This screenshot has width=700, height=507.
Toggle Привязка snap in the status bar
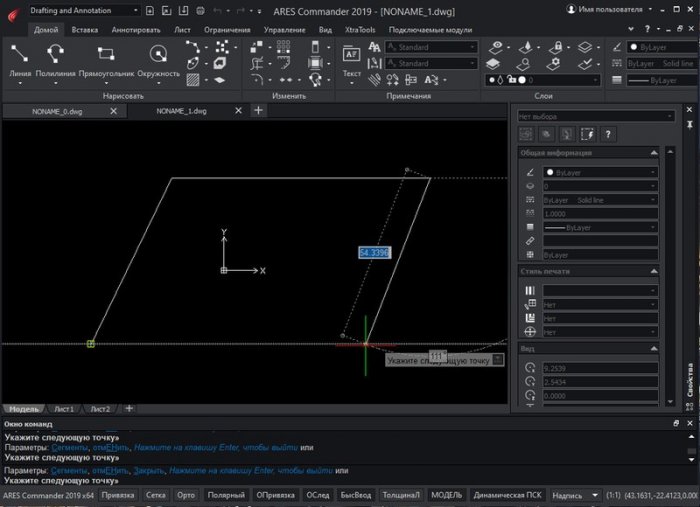click(x=118, y=495)
